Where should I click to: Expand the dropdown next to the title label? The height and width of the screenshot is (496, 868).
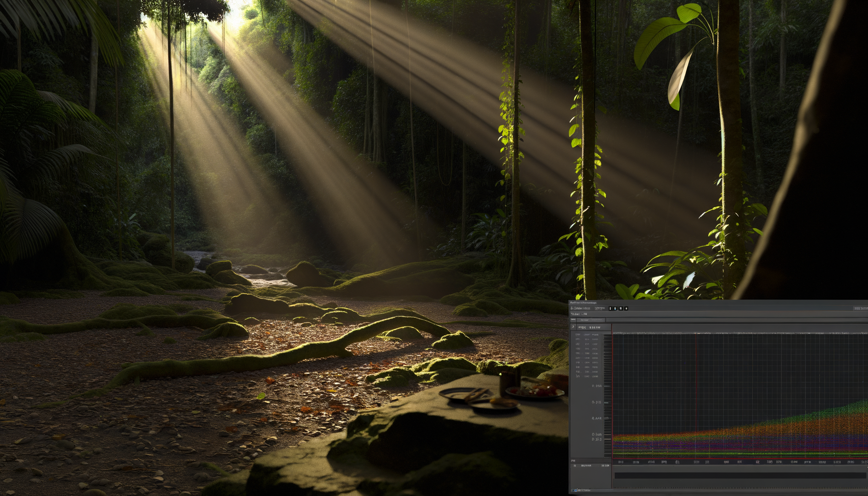(584, 314)
